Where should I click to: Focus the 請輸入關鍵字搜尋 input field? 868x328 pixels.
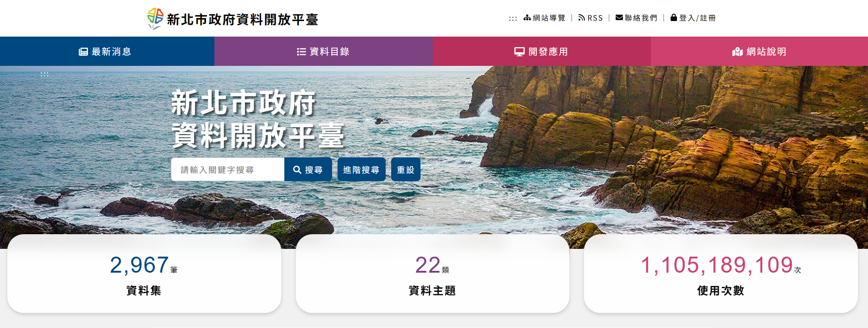click(228, 170)
